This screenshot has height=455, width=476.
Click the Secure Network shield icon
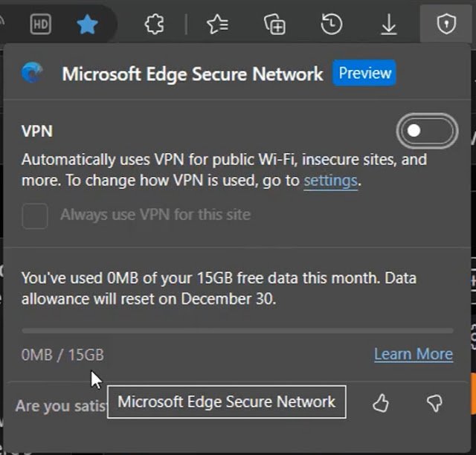click(x=446, y=25)
